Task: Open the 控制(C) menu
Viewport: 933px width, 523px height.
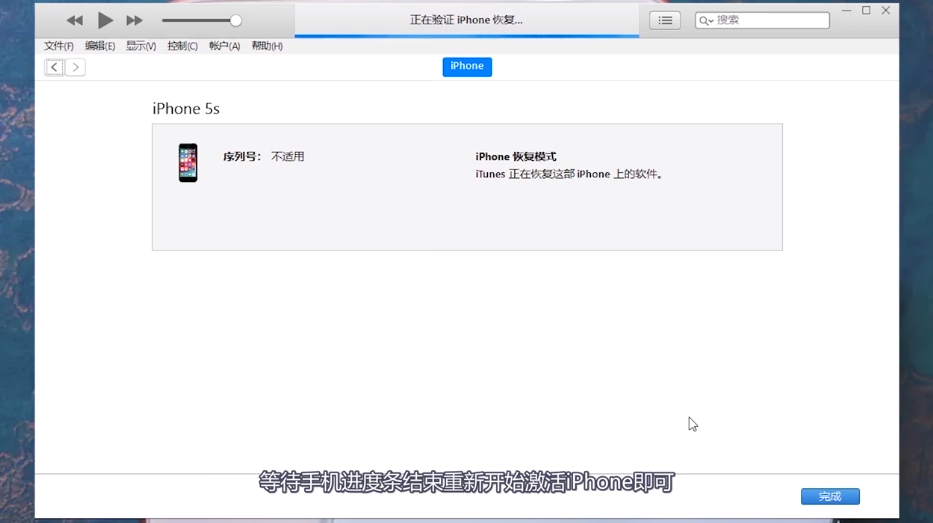Action: 182,46
